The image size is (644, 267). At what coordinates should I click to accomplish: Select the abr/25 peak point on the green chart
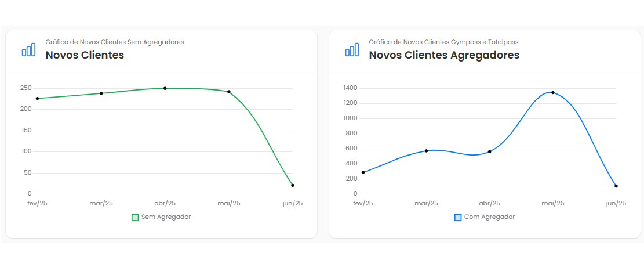[165, 88]
